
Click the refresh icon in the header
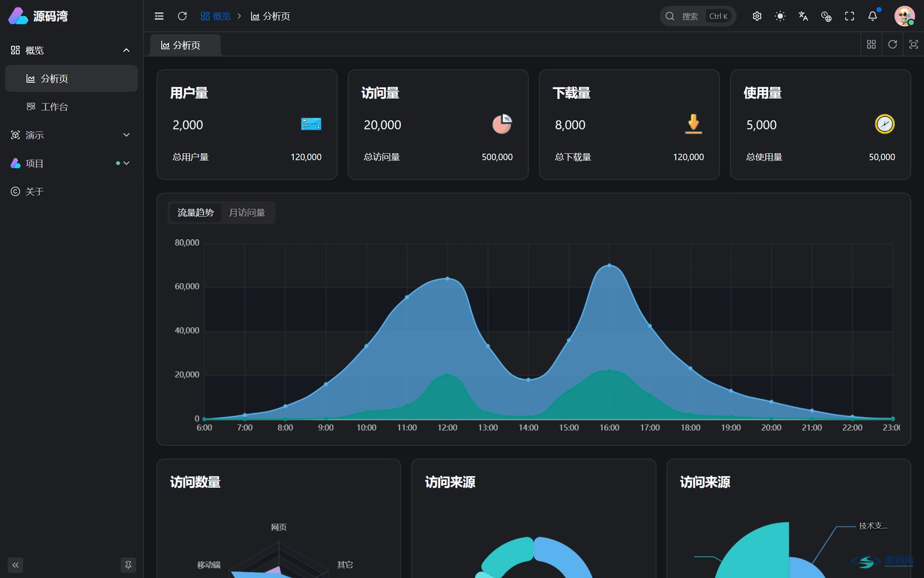tap(182, 16)
